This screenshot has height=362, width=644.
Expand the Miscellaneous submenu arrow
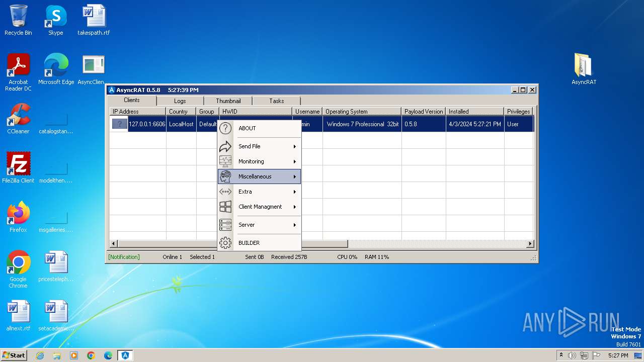pyautogui.click(x=295, y=176)
